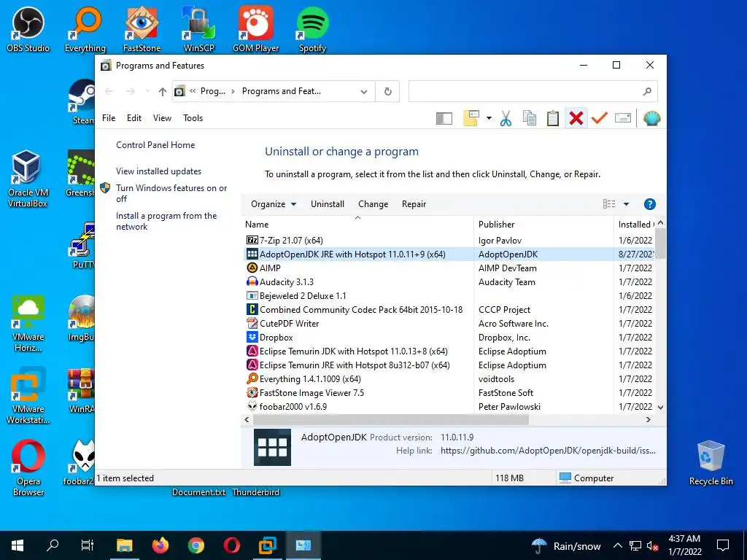Viewport: 747px width, 560px height.
Task: Click the Move to folder toolbar icon
Action: (471, 118)
